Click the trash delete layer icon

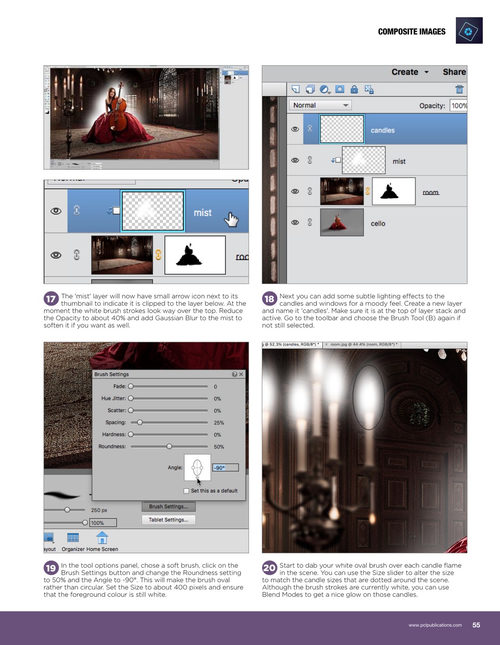pyautogui.click(x=459, y=89)
